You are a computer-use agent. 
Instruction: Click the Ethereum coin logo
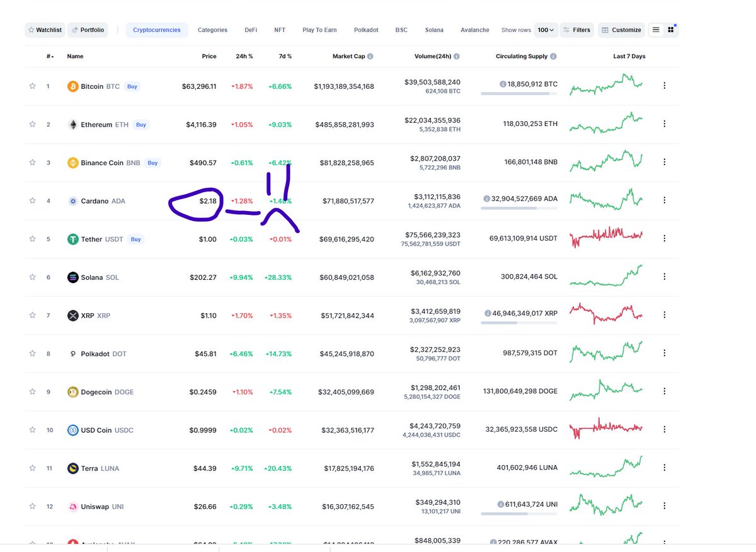coord(73,124)
